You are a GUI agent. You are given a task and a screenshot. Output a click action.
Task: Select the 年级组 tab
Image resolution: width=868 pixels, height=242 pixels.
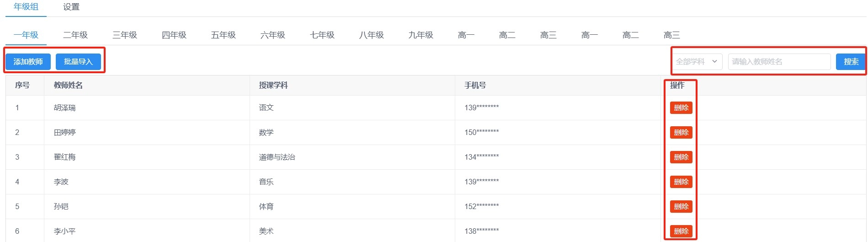pyautogui.click(x=26, y=7)
